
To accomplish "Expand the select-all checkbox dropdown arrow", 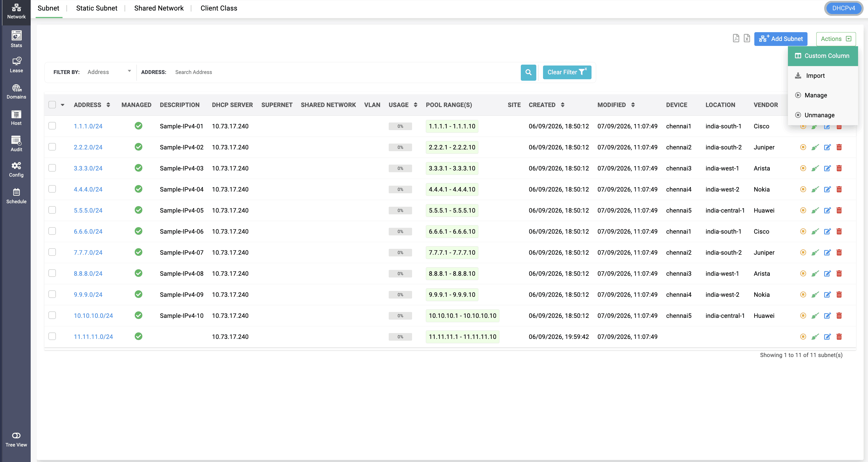I will coord(62,105).
